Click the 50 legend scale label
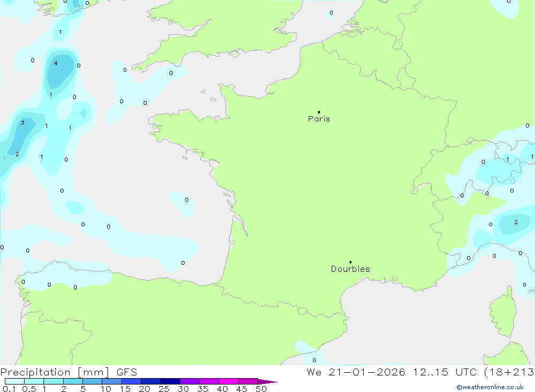535x392 pixels. (261, 389)
